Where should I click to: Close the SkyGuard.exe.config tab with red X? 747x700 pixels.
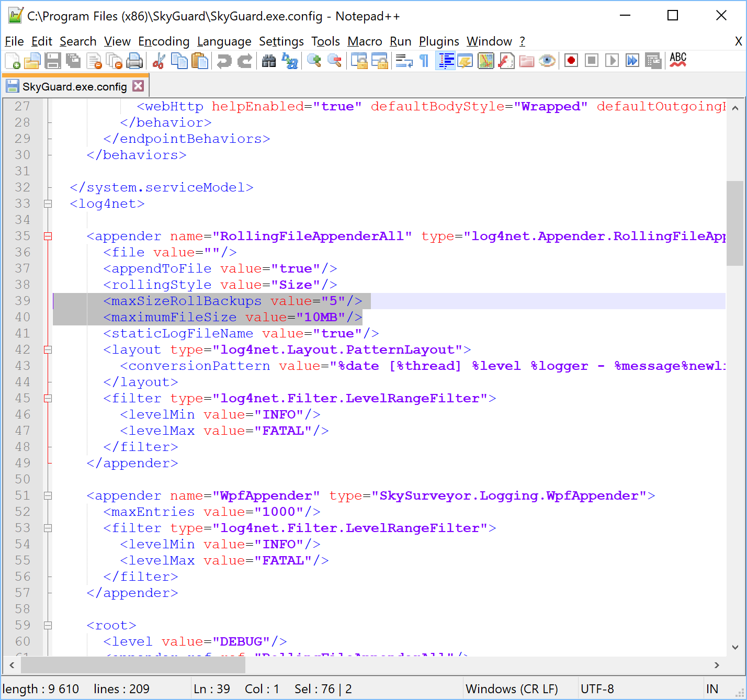click(138, 86)
